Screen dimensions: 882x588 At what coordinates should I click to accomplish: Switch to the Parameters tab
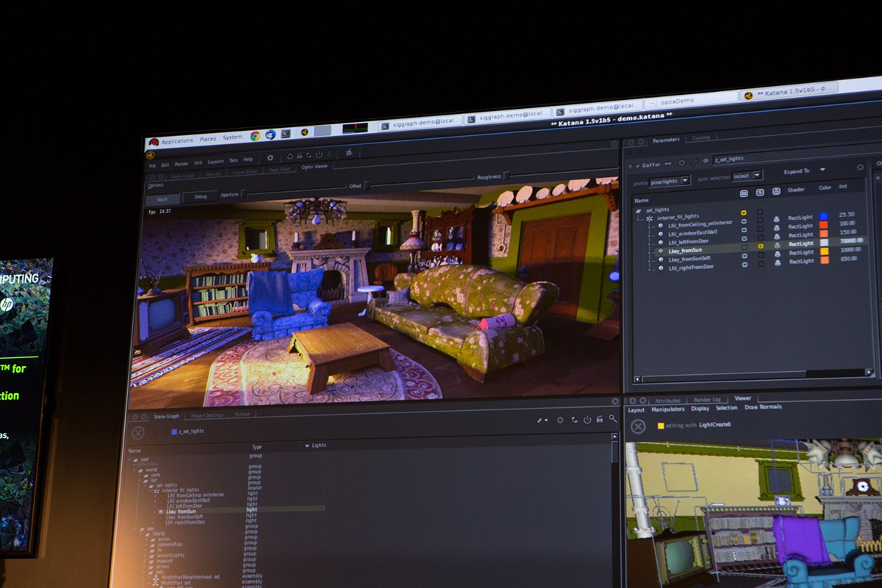pyautogui.click(x=666, y=140)
